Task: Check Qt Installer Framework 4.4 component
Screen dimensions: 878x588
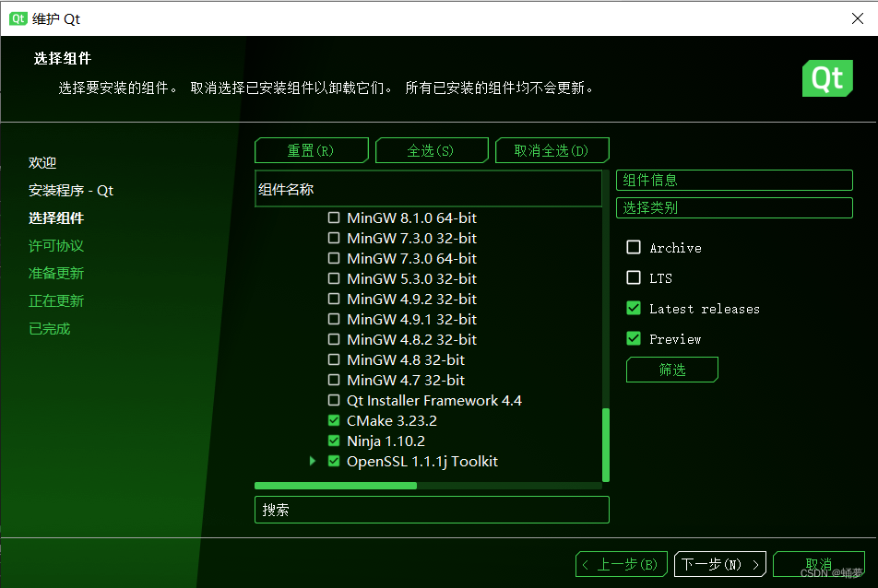Action: (x=334, y=400)
